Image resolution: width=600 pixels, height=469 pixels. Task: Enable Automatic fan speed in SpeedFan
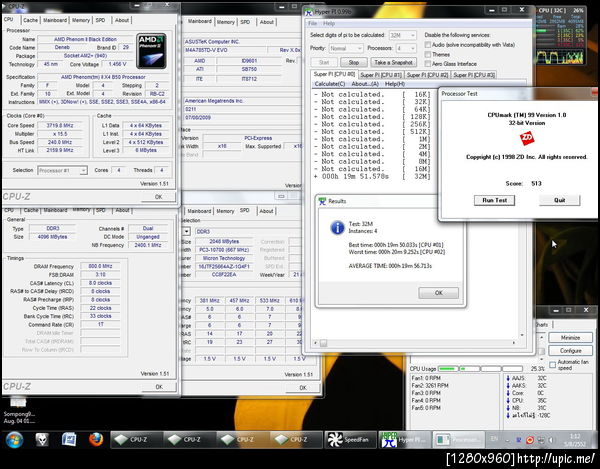(552, 365)
